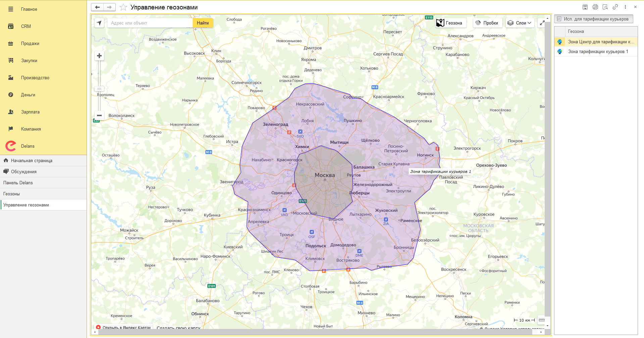Viewport: 644px width, 338px height.
Task: Select Зона тарификации курьеров 1 row
Action: (596, 51)
